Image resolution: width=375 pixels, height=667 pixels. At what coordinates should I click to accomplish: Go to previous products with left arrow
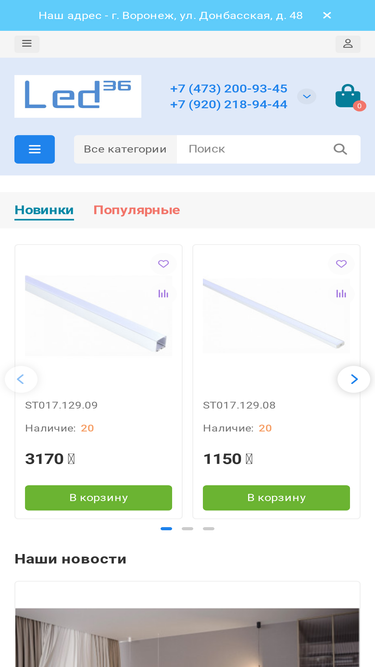21,379
